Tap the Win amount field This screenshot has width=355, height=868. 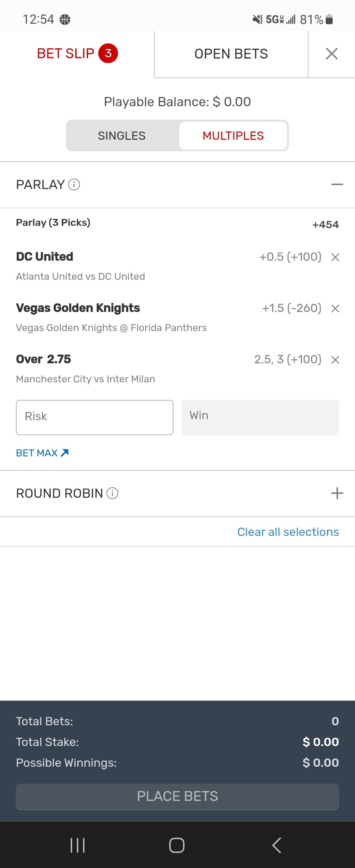[x=260, y=417]
